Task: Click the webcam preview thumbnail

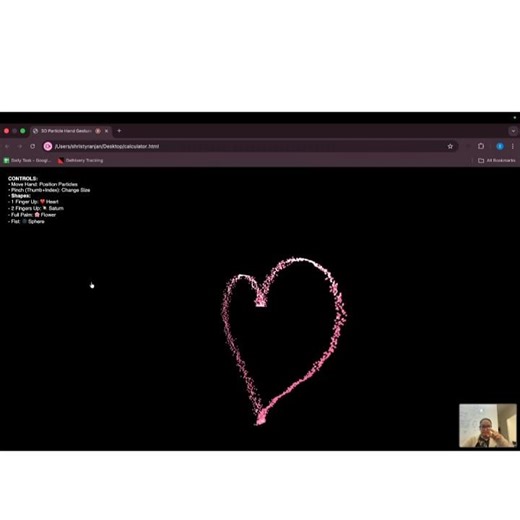Action: [488, 426]
